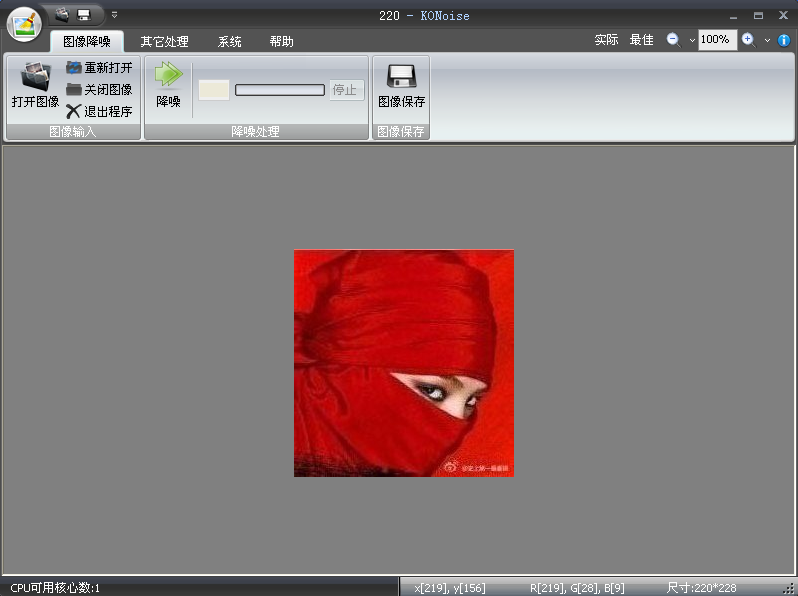This screenshot has height=596, width=798.
Task: Switch to the 其它处理 ribbon tab
Action: tap(164, 42)
